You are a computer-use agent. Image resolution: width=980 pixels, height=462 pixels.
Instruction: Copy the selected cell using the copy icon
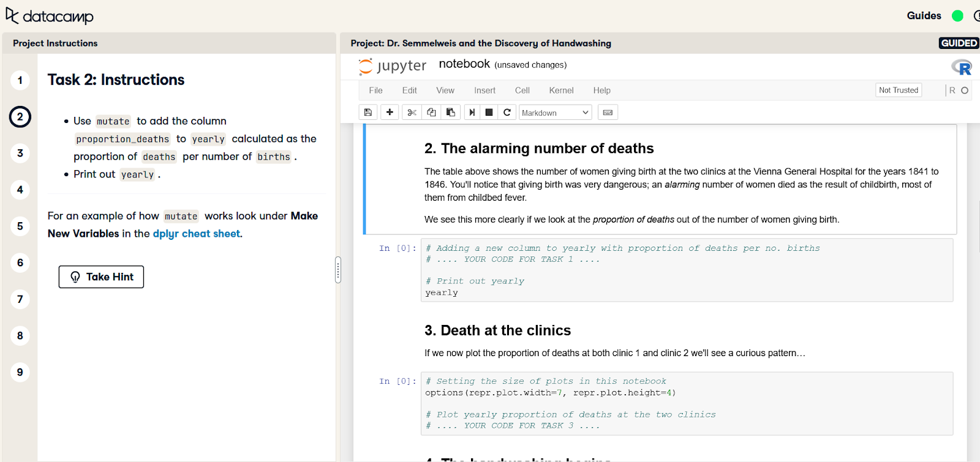pos(431,113)
